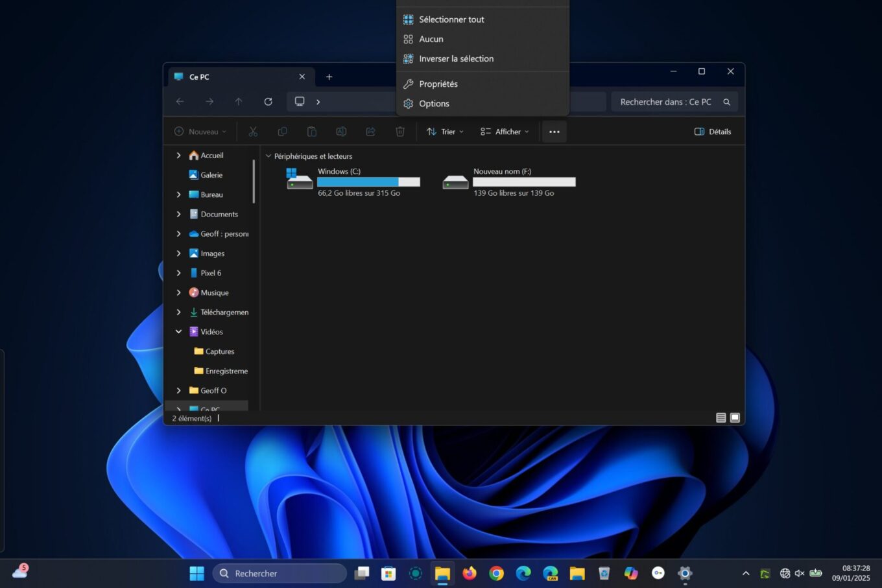Click the Share icon in toolbar
The height and width of the screenshot is (588, 882).
[x=370, y=132]
